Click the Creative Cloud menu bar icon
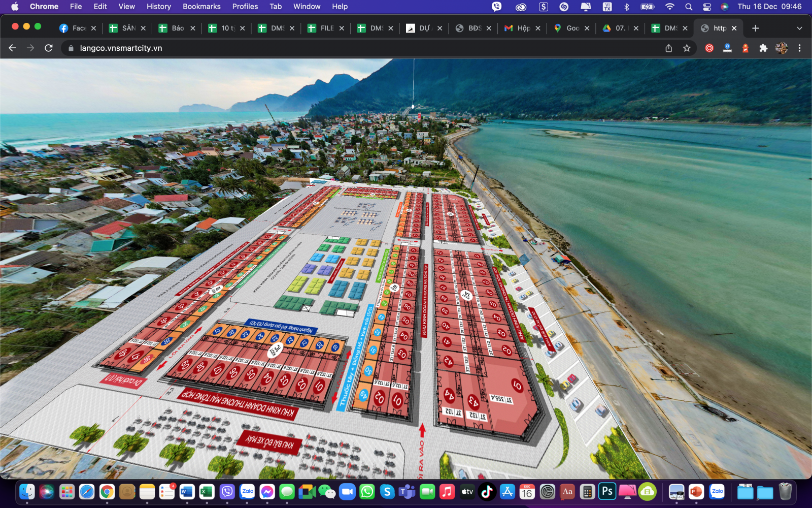 coord(521,7)
